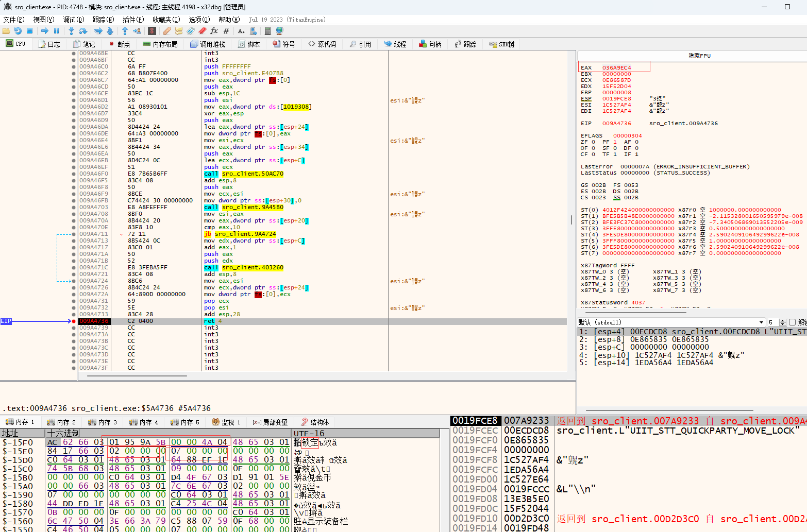Switch to the 内存布局 tab
This screenshot has width=807, height=532.
(x=160, y=44)
